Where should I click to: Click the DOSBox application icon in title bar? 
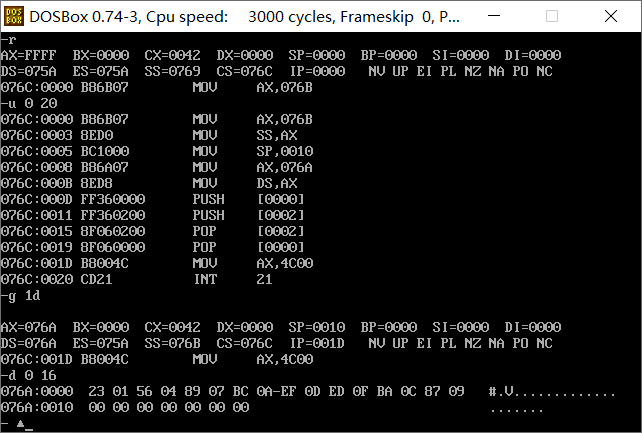click(x=14, y=16)
